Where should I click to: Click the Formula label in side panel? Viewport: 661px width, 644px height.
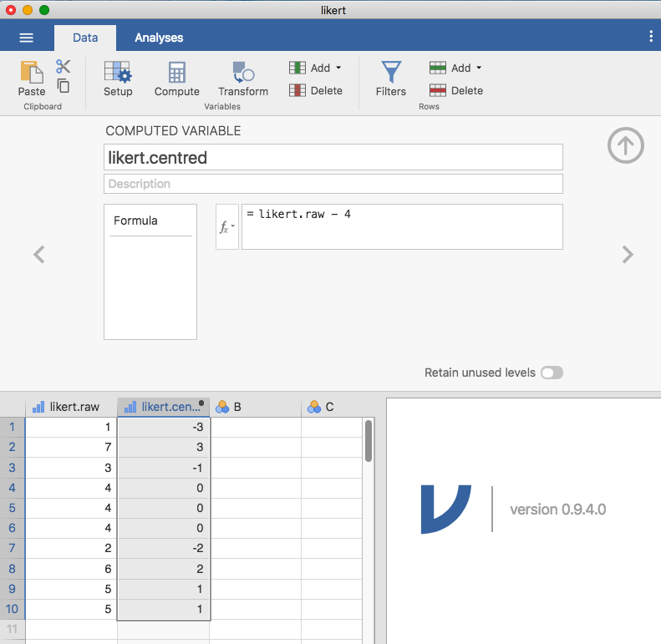tap(135, 221)
